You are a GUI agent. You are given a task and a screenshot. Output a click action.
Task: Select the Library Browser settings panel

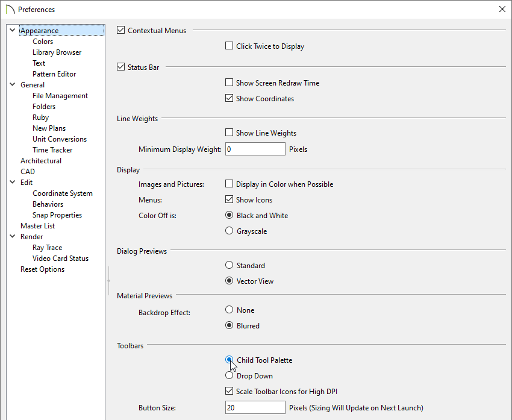pyautogui.click(x=57, y=52)
